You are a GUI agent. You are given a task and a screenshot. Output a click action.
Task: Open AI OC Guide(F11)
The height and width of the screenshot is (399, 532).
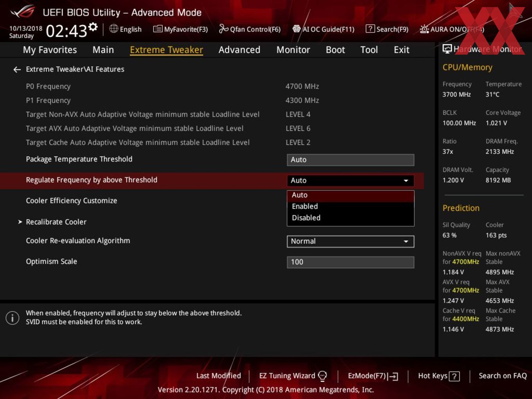(x=324, y=29)
